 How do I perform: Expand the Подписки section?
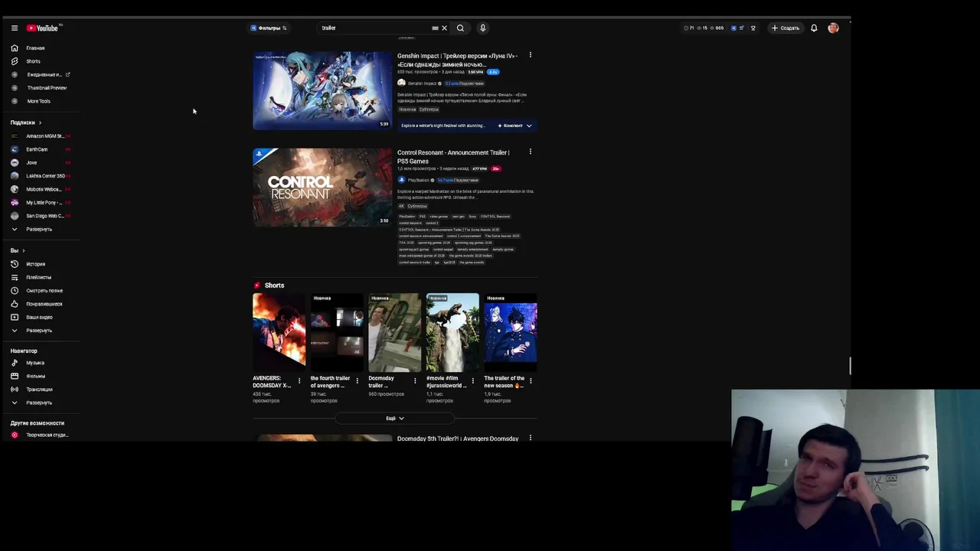tap(26, 122)
